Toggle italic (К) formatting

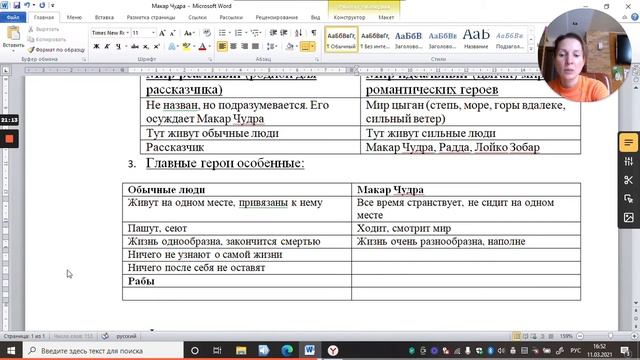click(x=107, y=47)
